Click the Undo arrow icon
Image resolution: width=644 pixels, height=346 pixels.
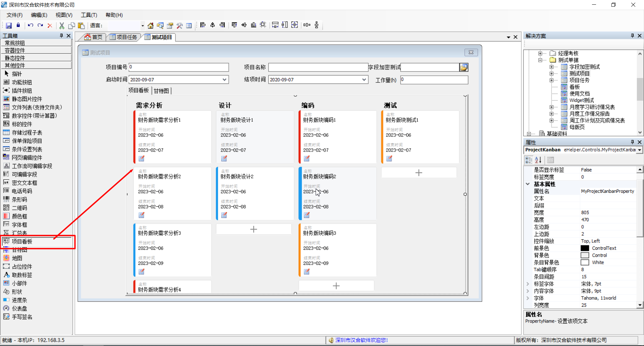click(31, 25)
